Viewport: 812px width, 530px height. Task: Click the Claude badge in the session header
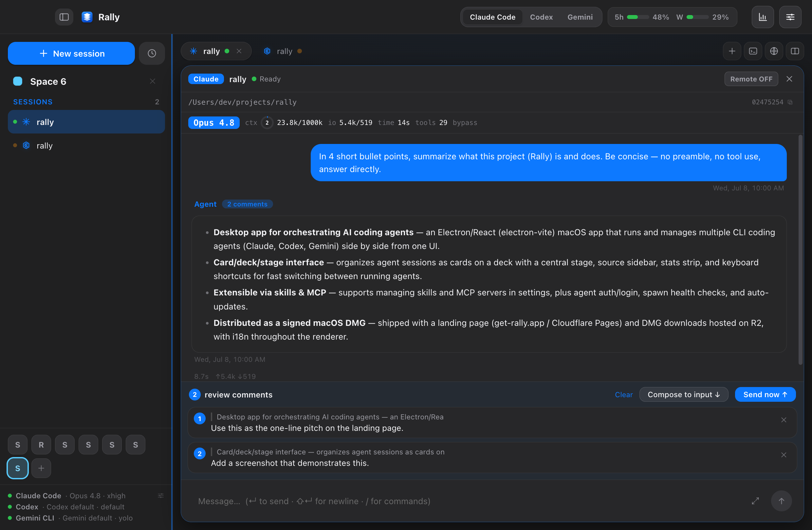click(x=206, y=79)
